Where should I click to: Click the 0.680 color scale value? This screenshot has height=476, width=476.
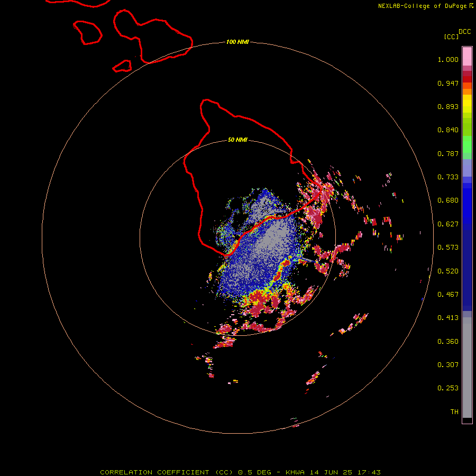[x=448, y=200]
